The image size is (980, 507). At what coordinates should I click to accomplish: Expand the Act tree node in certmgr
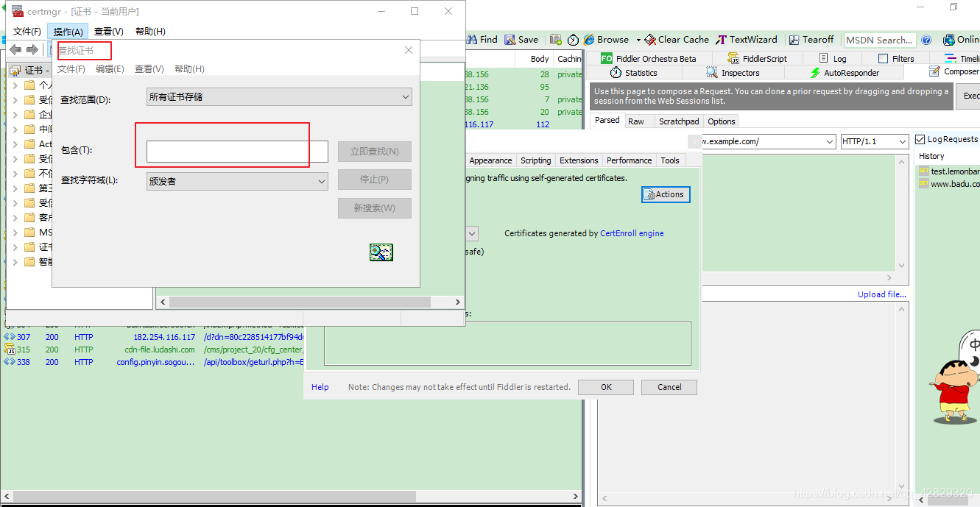point(15,144)
